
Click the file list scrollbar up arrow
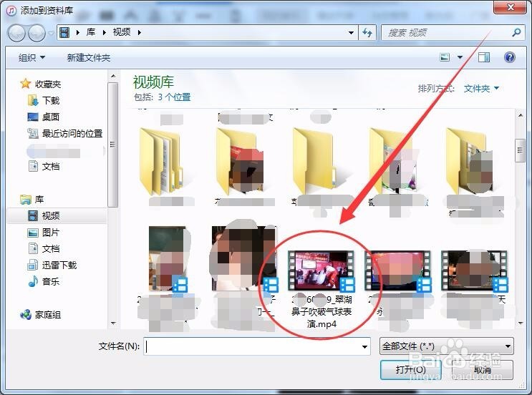(520, 115)
